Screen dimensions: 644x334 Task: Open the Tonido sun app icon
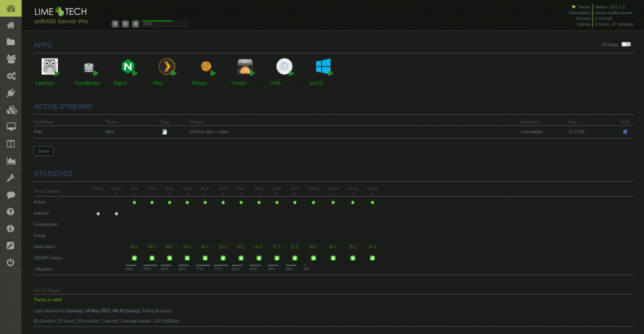pos(245,66)
